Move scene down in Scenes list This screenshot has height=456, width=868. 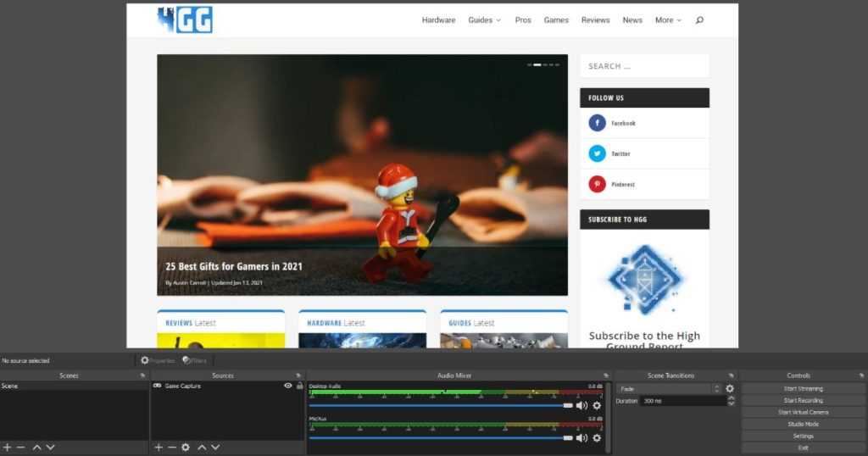pos(50,447)
